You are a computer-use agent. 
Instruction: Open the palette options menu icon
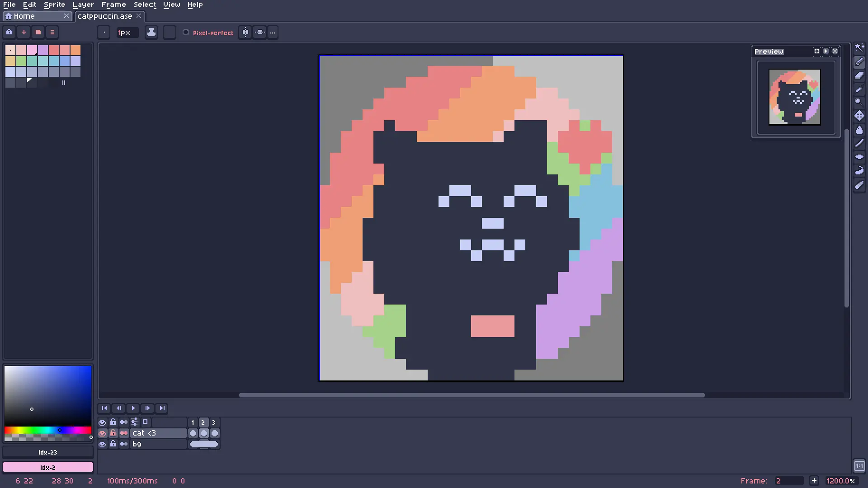[x=52, y=33]
